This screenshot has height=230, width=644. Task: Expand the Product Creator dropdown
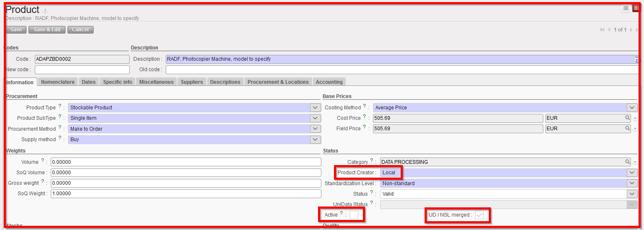point(632,173)
